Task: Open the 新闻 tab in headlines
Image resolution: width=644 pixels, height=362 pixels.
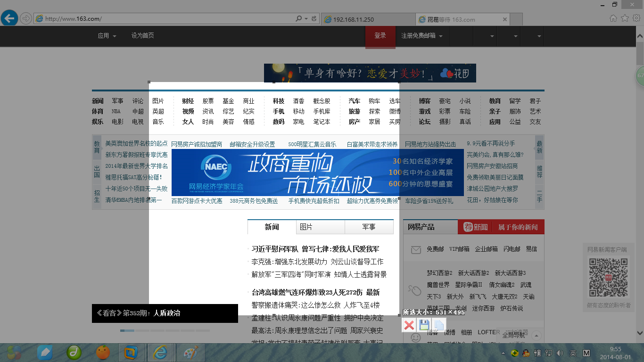Action: tap(272, 227)
